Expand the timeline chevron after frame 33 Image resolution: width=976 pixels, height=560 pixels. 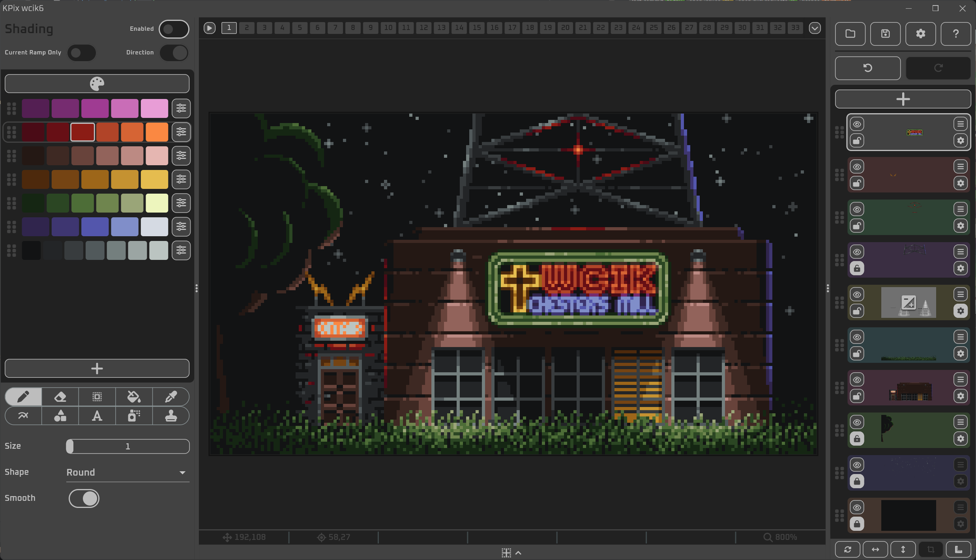point(815,28)
